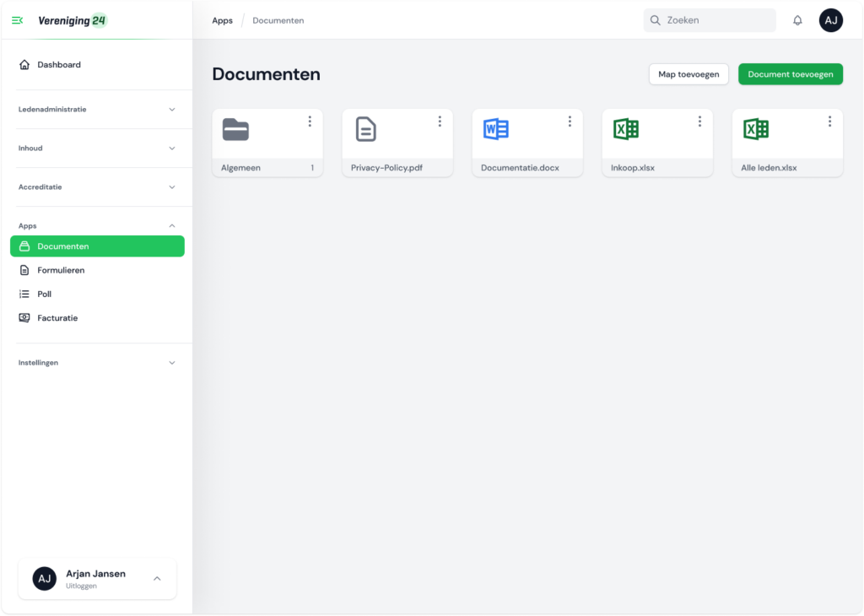Image resolution: width=864 pixels, height=616 pixels.
Task: Click the Document toevoegen button
Action: 790,74
